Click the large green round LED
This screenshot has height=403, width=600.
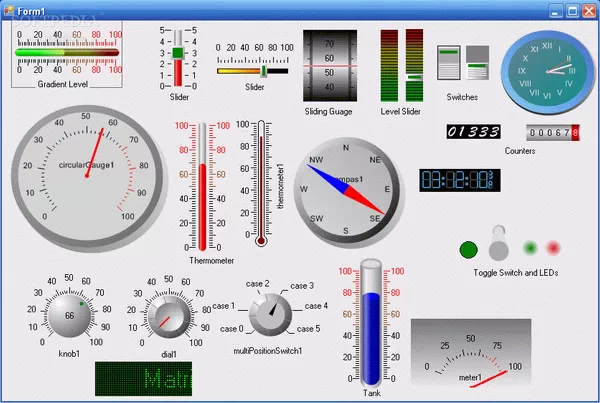click(x=468, y=250)
